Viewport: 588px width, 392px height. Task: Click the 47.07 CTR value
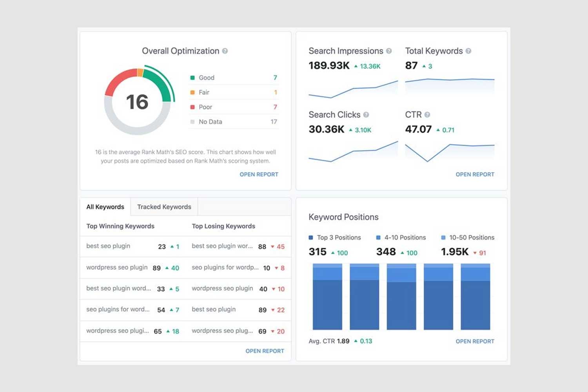(418, 129)
